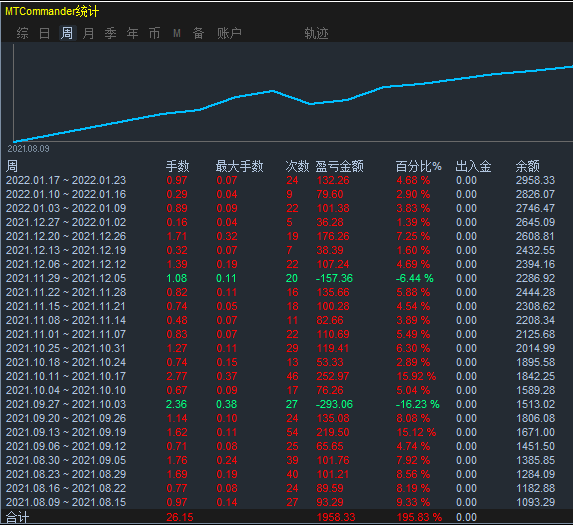Click the loss amount -293.06

334,404
